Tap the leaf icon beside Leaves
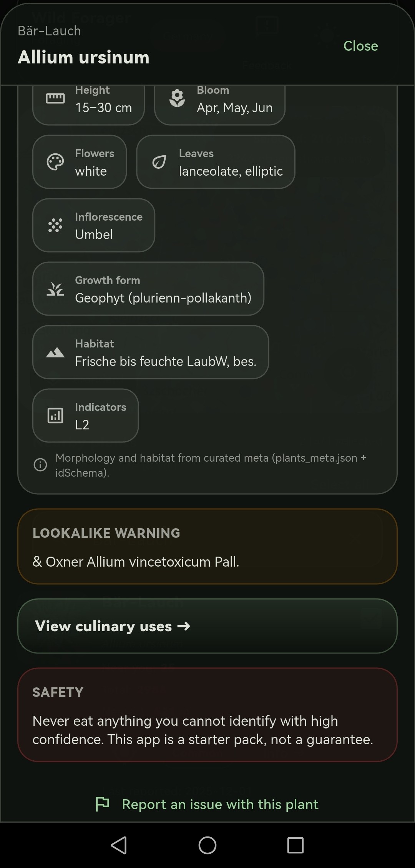415x868 pixels. [x=159, y=162]
